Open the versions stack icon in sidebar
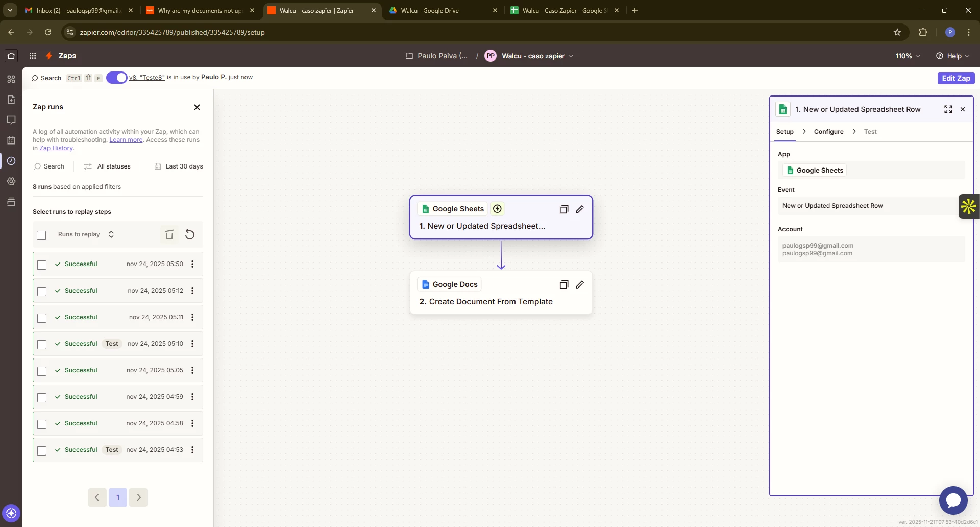The height and width of the screenshot is (527, 980). tap(11, 202)
